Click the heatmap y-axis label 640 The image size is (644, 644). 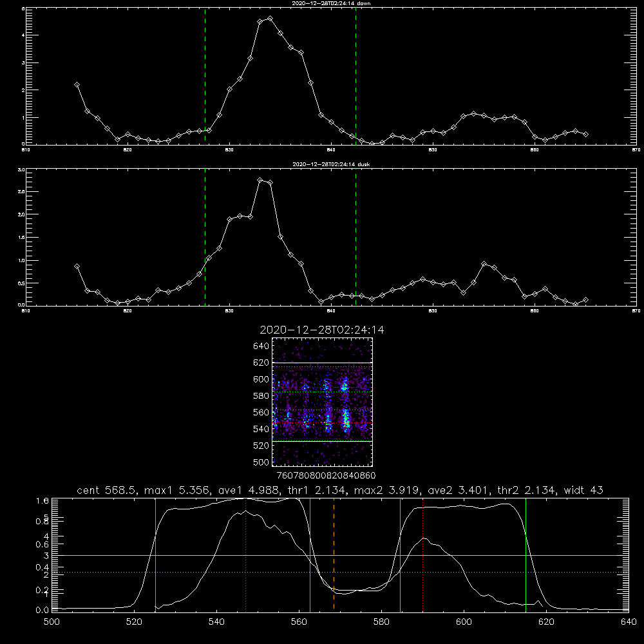click(x=261, y=346)
